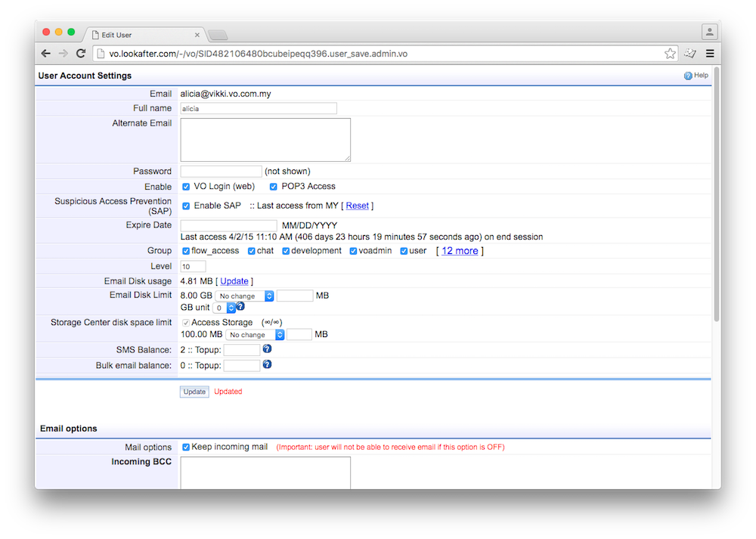
Task: Toggle Access Storage checkbox
Action: coord(186,323)
